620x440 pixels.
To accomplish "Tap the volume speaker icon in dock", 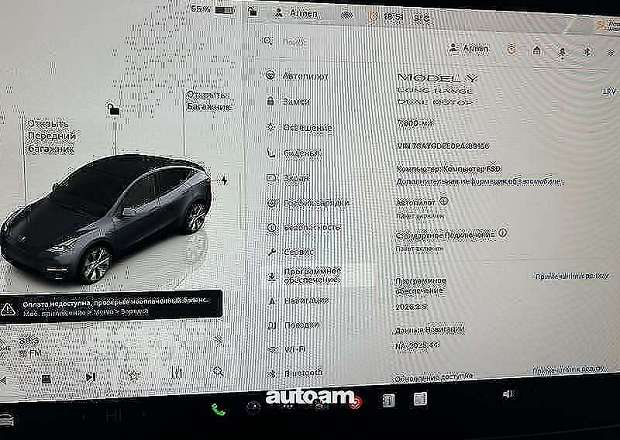I will pyautogui.click(x=508, y=394).
